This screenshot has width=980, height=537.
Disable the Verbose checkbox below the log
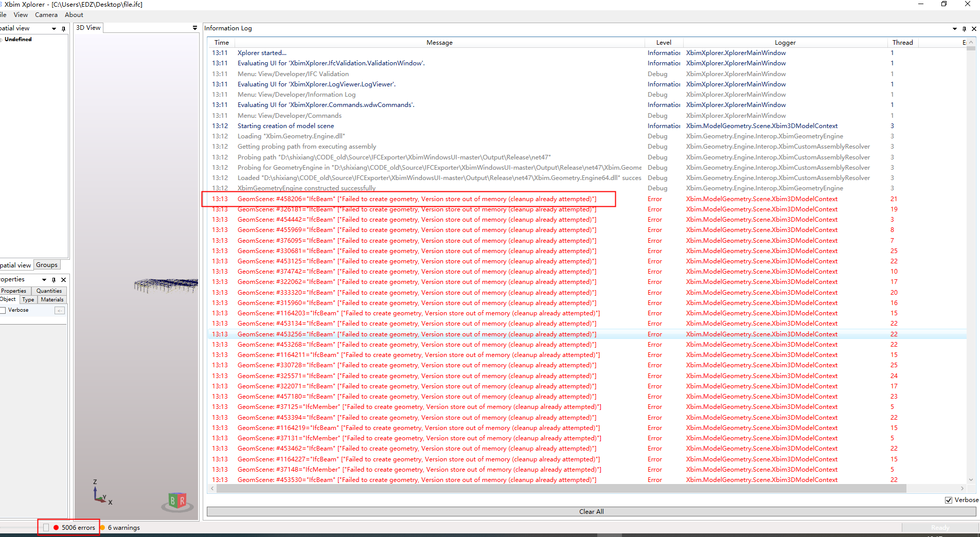click(x=948, y=500)
